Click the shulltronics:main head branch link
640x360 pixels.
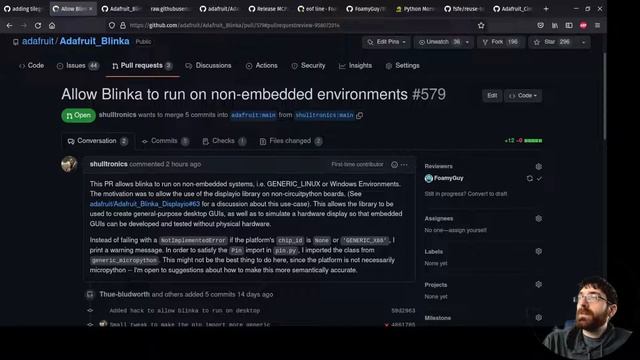coord(324,116)
